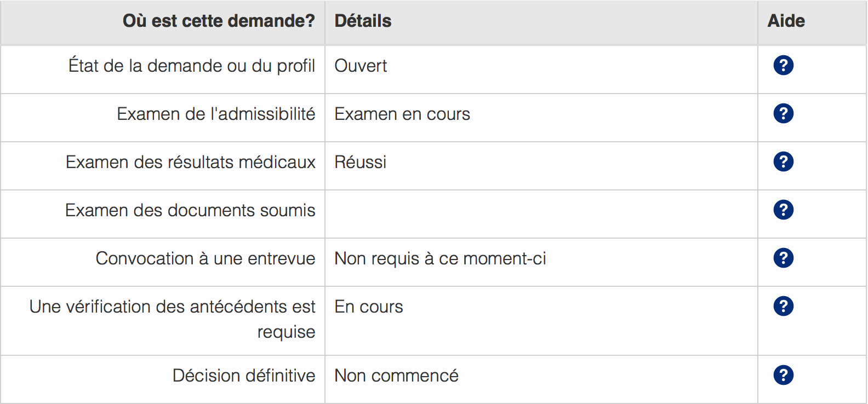Click the 'Ouvert' status text

[361, 66]
